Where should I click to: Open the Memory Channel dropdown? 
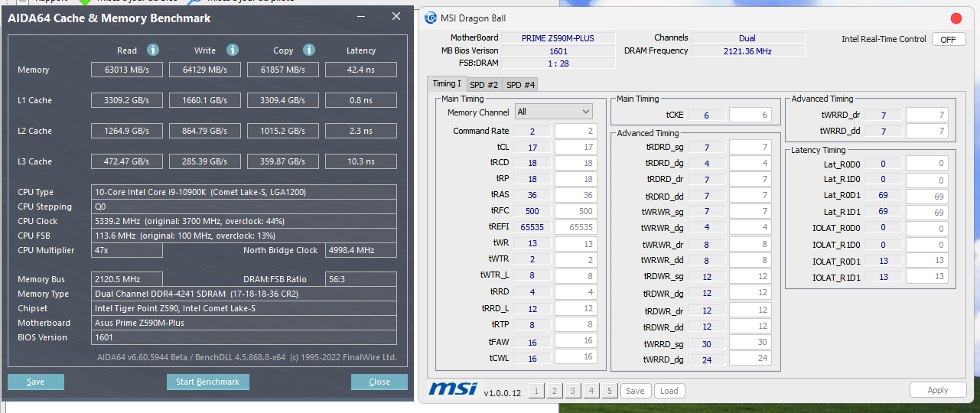click(553, 112)
